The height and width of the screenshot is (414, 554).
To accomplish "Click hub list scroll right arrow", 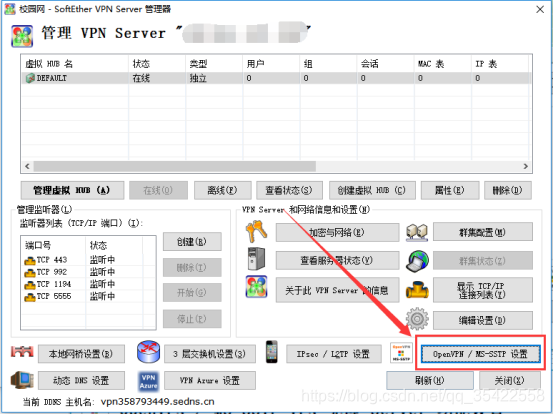I will tap(526, 166).
